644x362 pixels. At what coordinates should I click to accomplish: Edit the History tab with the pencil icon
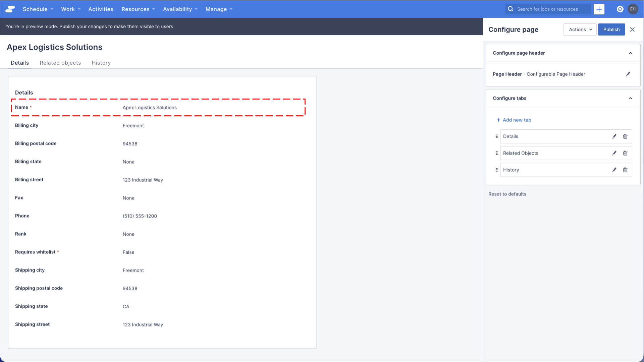pos(614,170)
